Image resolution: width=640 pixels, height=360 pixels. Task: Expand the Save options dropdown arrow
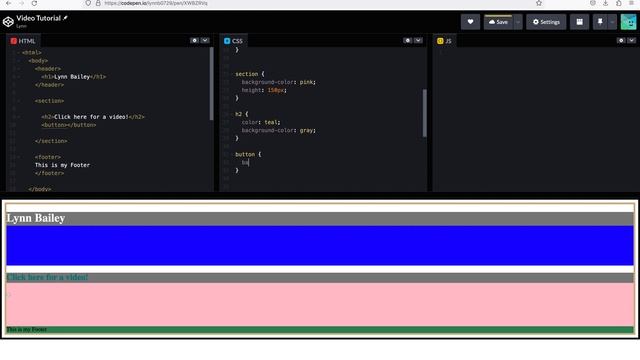point(518,22)
